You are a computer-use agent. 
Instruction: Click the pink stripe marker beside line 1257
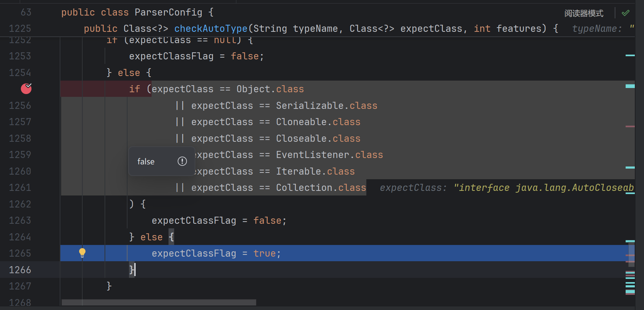click(x=630, y=126)
